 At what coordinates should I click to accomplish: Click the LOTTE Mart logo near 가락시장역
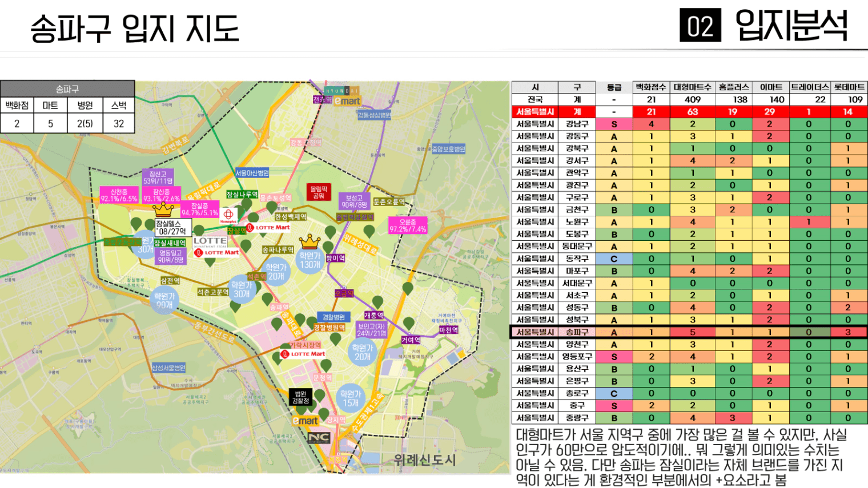pos(303,354)
